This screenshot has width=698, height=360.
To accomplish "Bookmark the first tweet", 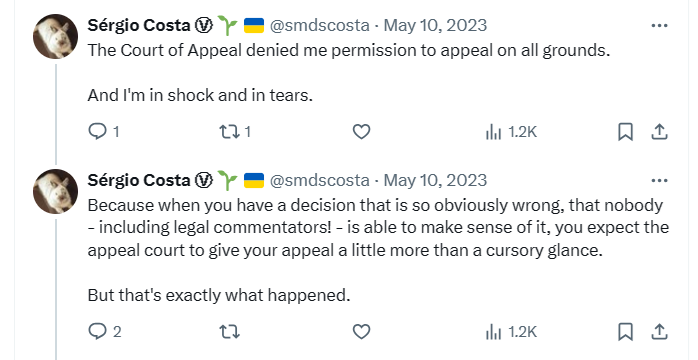I will click(x=625, y=132).
